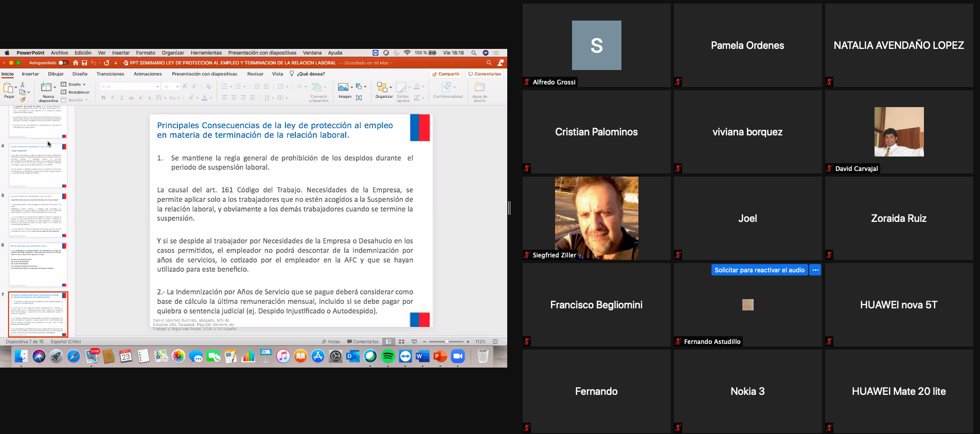980x434 pixels.
Task: Click the Compartir button
Action: (x=446, y=74)
